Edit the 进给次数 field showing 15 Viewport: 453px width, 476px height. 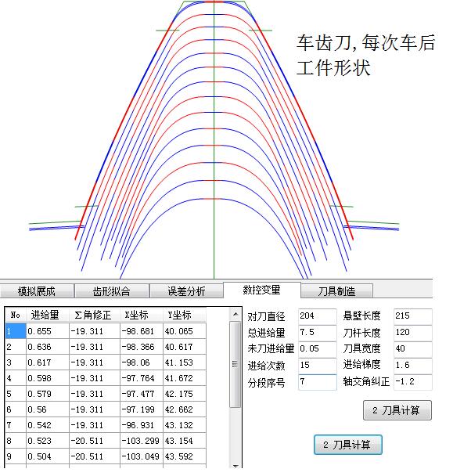click(318, 366)
